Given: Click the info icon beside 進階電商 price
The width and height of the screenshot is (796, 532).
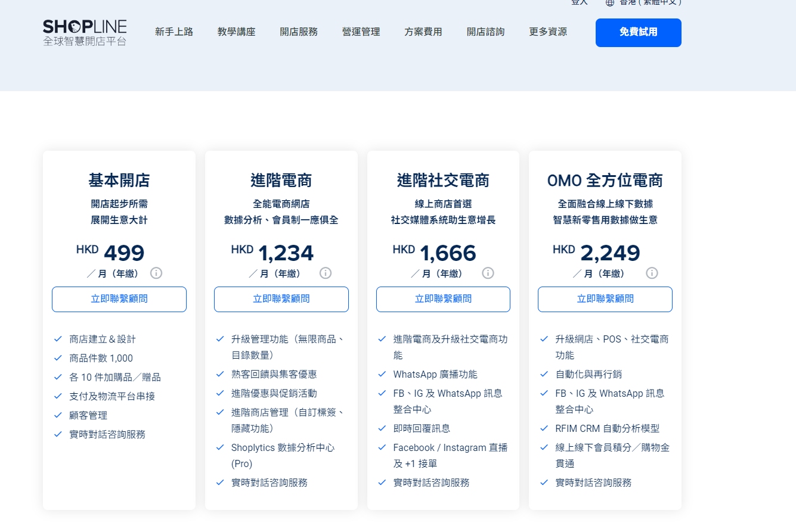Looking at the screenshot, I should coord(326,273).
